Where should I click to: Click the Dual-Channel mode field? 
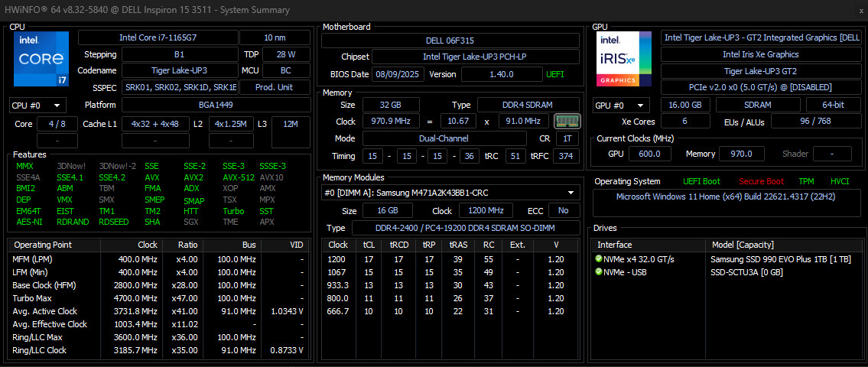point(444,138)
